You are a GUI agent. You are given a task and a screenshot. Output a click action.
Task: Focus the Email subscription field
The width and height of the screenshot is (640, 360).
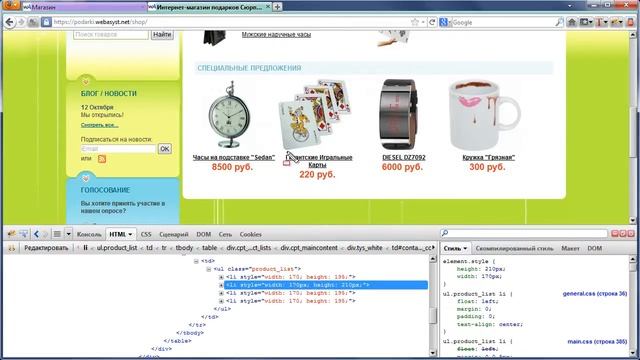[x=118, y=149]
